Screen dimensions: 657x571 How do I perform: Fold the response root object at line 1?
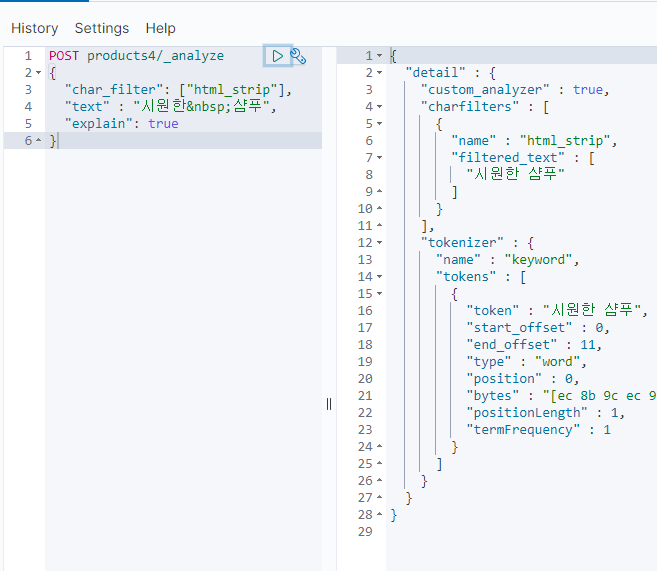pos(379,56)
